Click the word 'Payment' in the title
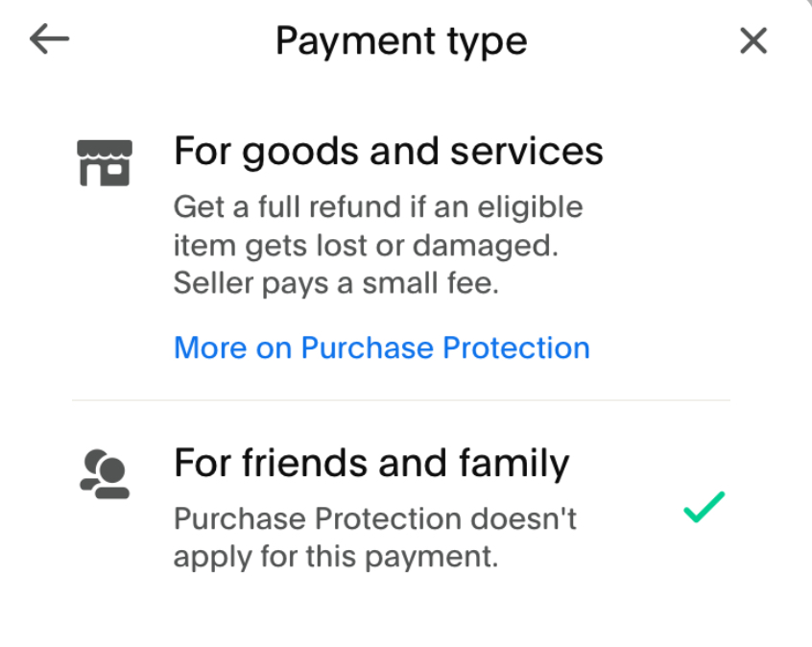 [356, 41]
